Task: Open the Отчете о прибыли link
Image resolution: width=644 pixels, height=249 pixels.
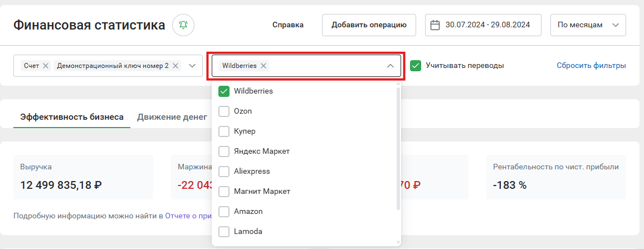Action: (x=188, y=216)
